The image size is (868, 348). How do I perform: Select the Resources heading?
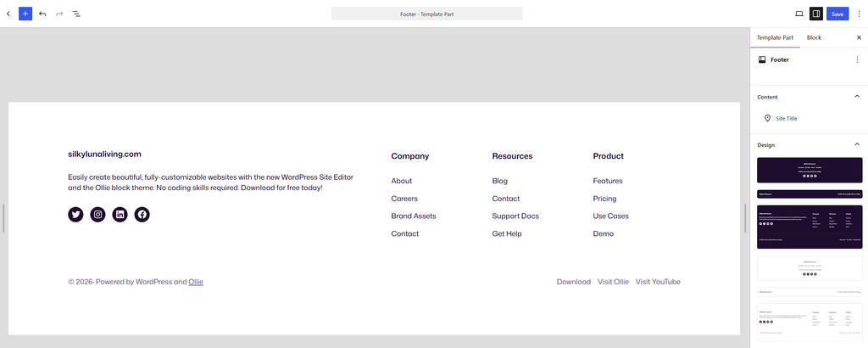512,156
